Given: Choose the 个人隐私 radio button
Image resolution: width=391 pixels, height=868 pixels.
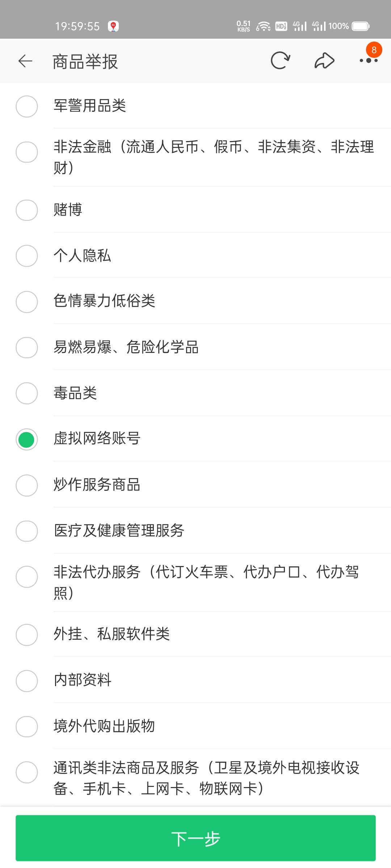Looking at the screenshot, I should point(27,256).
